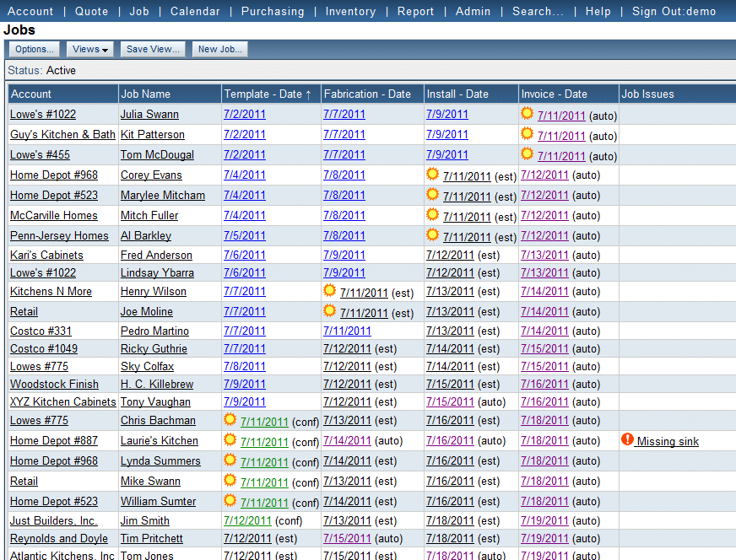Click the sun icon in Tom McDougal's invoice cell

528,153
